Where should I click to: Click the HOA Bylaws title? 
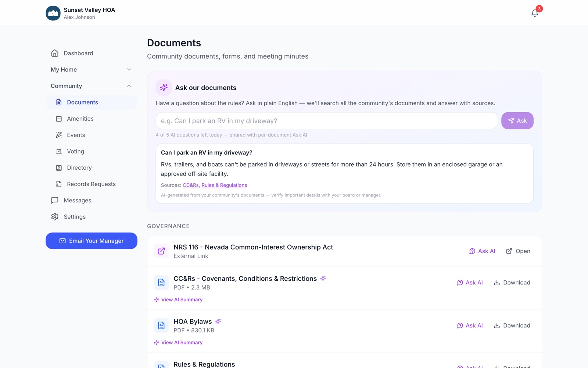coord(193,322)
